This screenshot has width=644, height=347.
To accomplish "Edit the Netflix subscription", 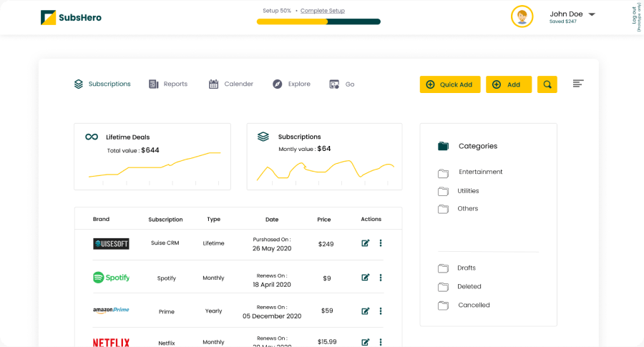I will (x=365, y=342).
